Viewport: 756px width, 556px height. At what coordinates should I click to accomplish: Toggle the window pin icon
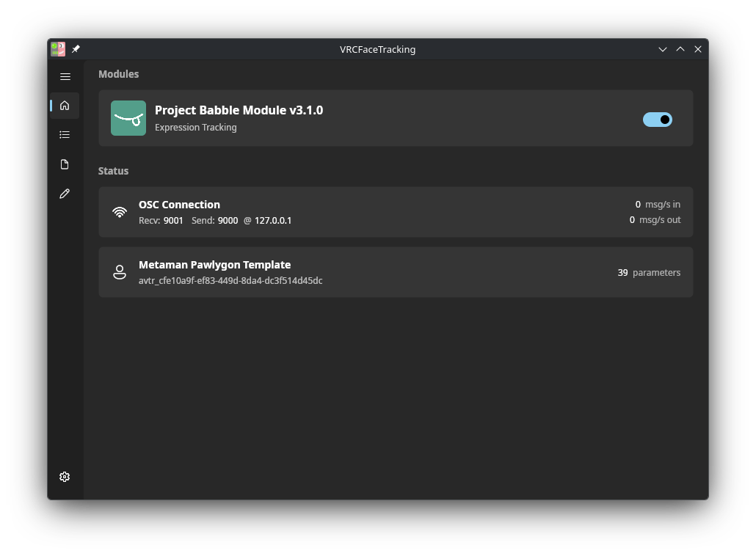(x=76, y=49)
